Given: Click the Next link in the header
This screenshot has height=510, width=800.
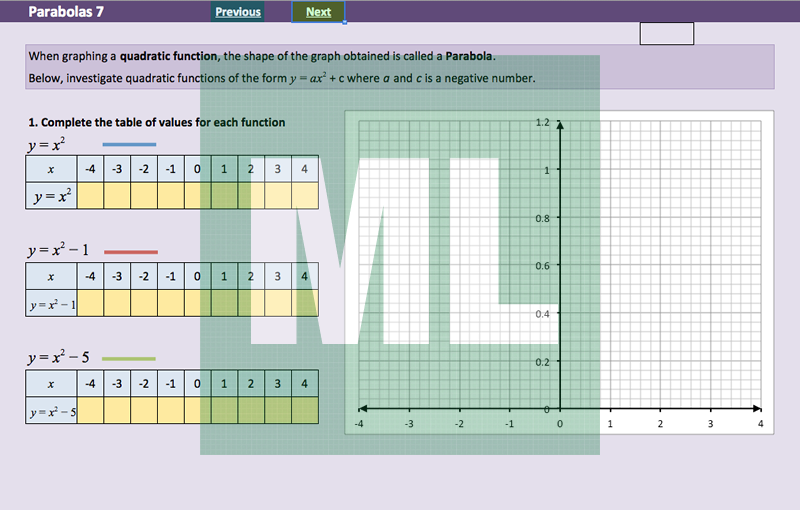Looking at the screenshot, I should (318, 12).
